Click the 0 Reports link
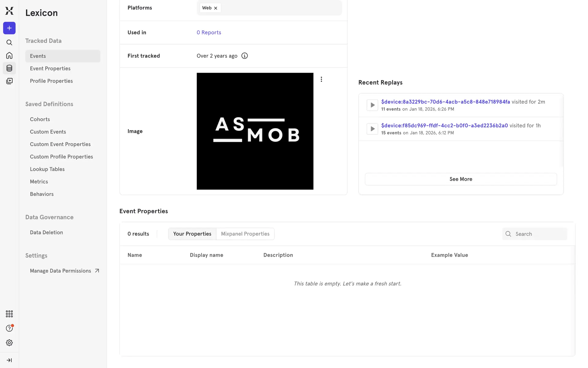The height and width of the screenshot is (368, 588). [209, 33]
